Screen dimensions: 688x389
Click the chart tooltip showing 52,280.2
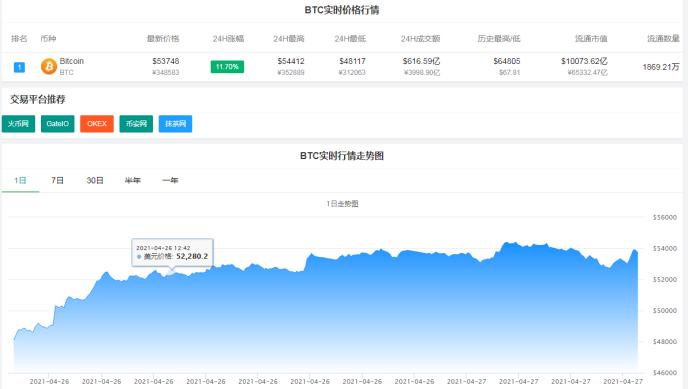pos(172,252)
